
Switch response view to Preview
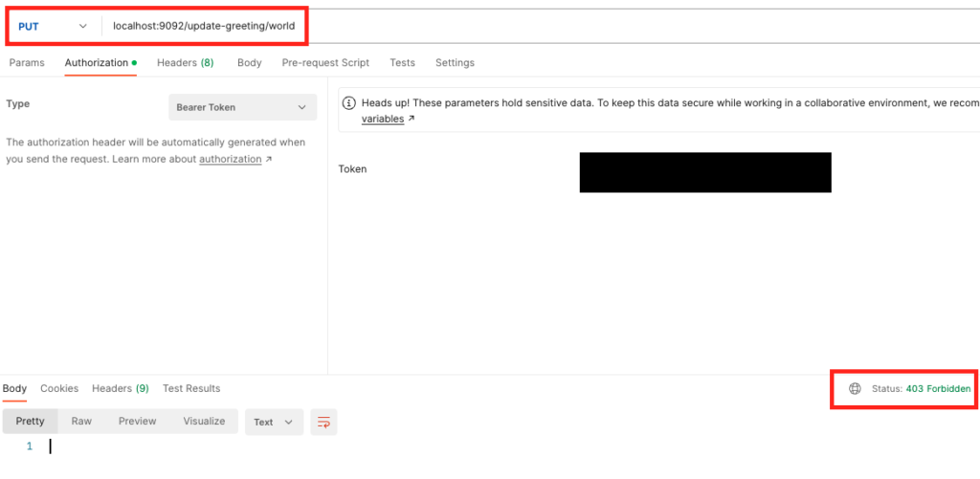click(137, 422)
